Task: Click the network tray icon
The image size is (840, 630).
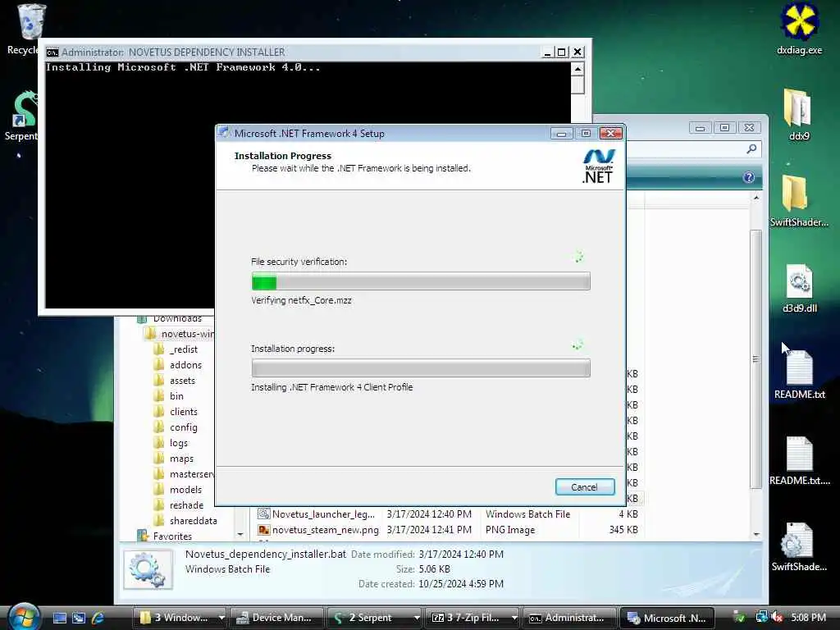Action: point(761,617)
